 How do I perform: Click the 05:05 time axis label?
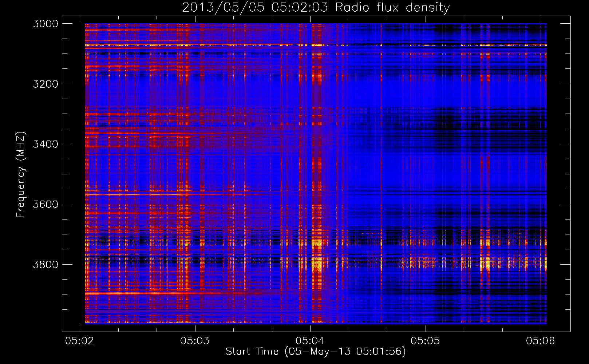coord(425,341)
